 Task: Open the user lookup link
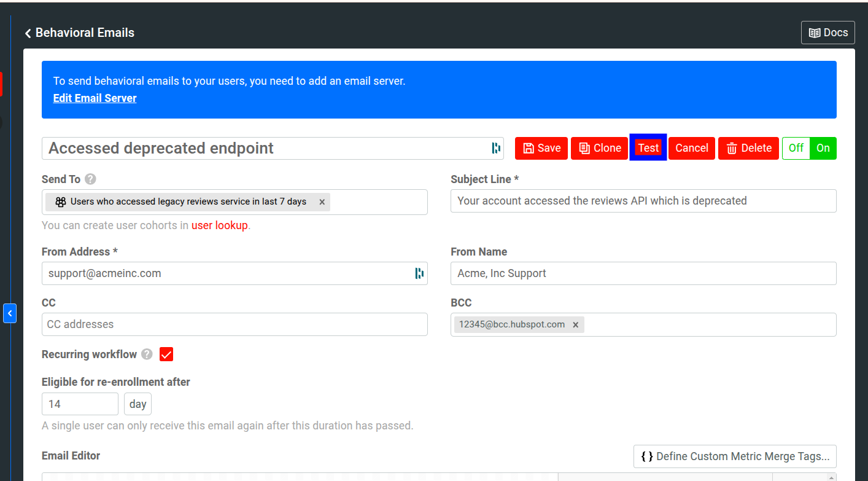[x=219, y=225]
